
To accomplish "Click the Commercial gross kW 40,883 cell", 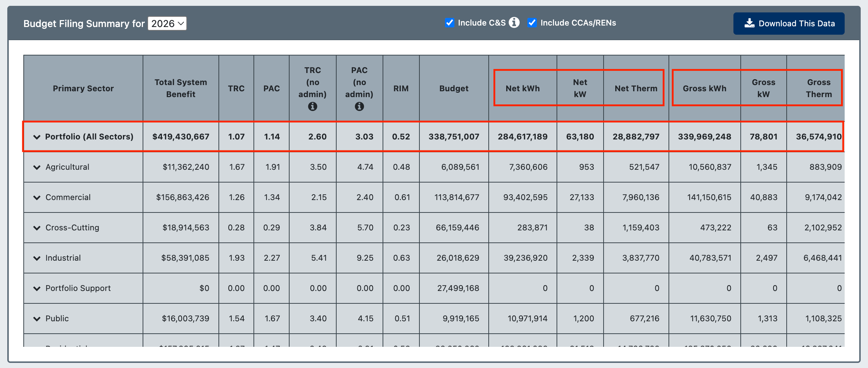I will click(763, 197).
